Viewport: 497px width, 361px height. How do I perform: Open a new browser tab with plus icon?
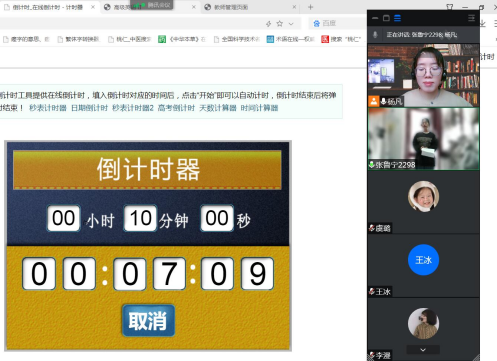pos(310,7)
